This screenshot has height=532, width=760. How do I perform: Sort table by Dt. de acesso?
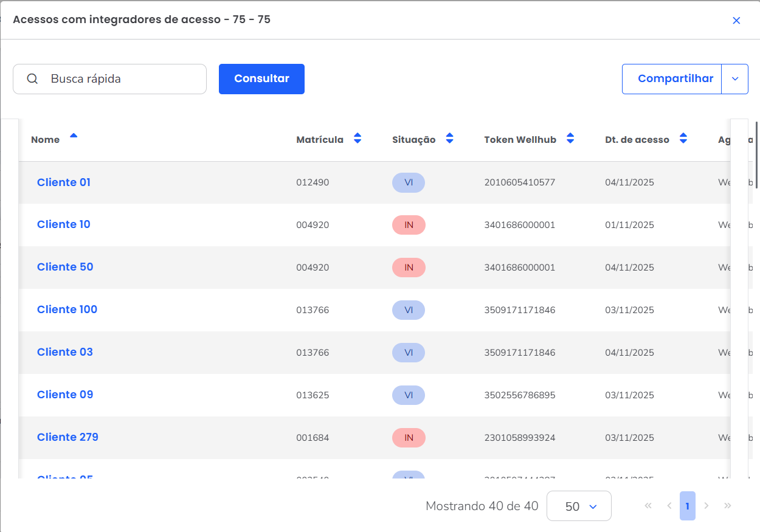(x=683, y=139)
